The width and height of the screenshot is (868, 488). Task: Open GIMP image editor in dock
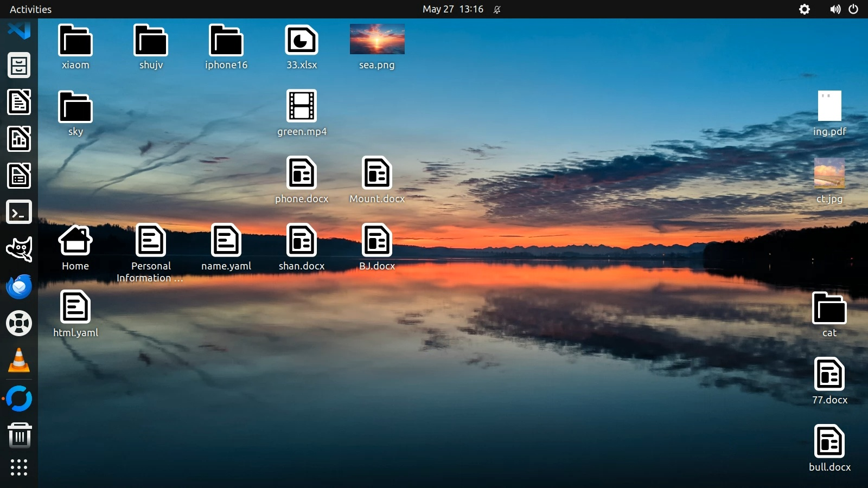(19, 249)
